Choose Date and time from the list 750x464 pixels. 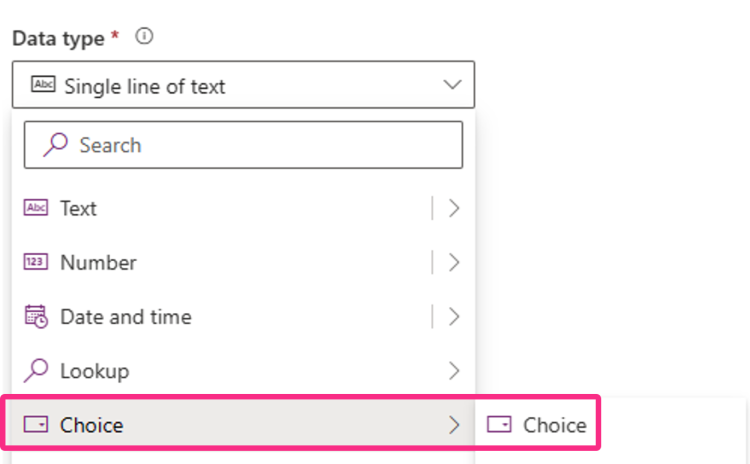tap(126, 317)
